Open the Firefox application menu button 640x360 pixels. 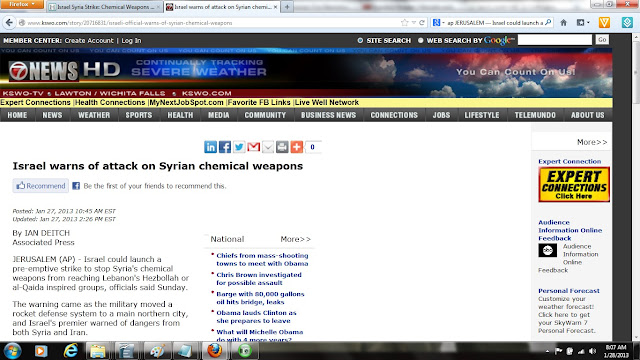22,4
